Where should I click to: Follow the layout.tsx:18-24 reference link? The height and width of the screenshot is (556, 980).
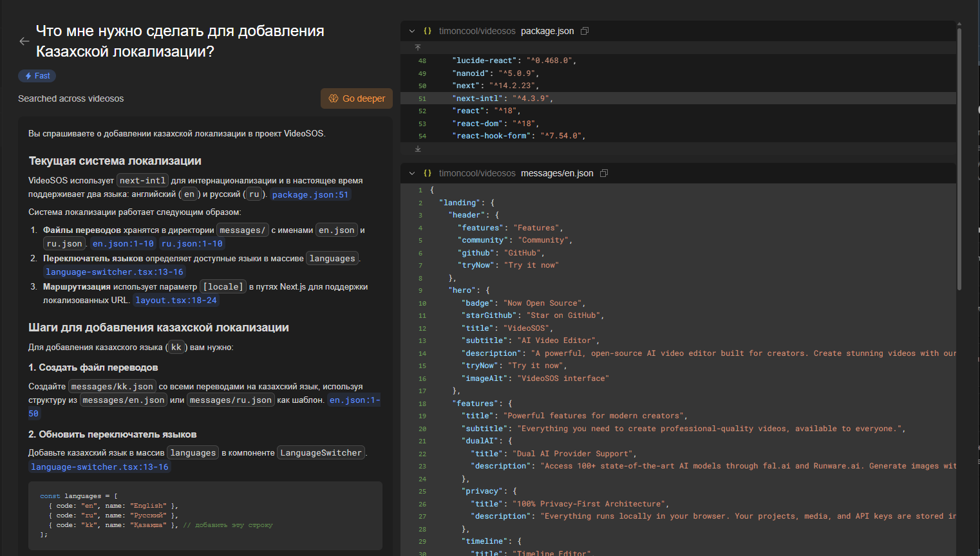point(176,301)
